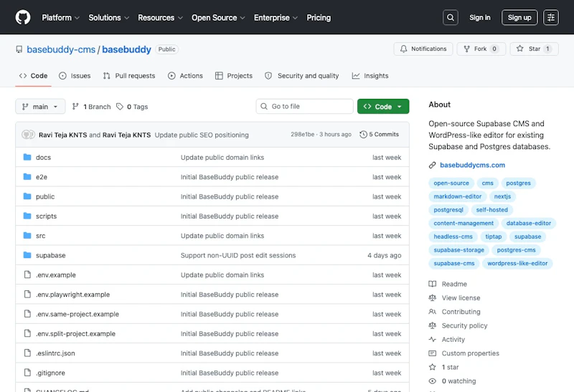Viewport: 574px width, 392px height.
Task: Click the Fork icon
Action: click(x=467, y=49)
